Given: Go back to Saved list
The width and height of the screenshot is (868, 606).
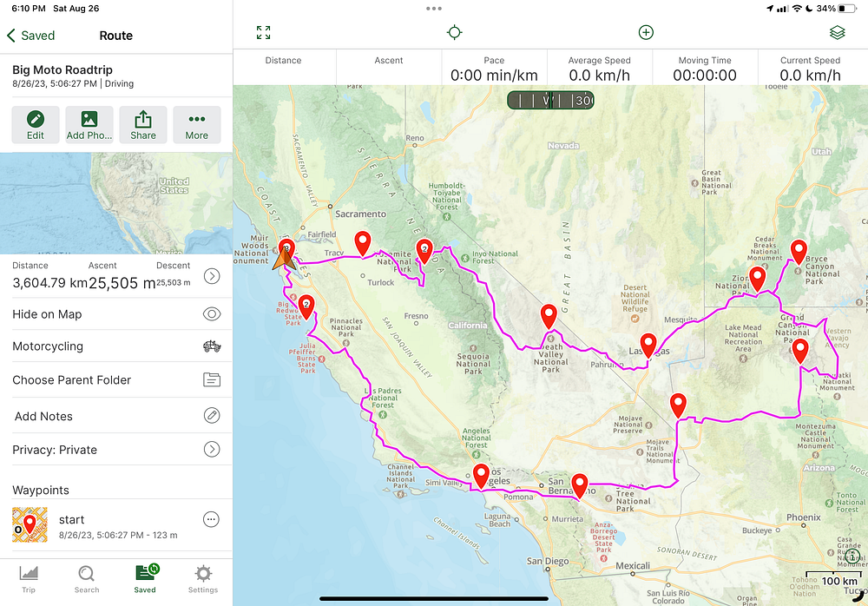Looking at the screenshot, I should click(x=30, y=36).
